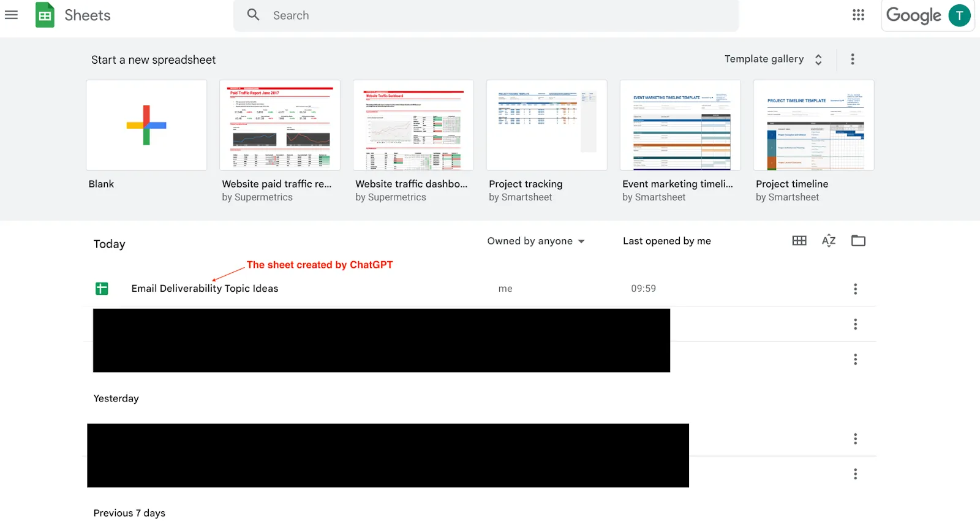Open the Google apps grid
Viewport: 980px width, 524px height.
(858, 15)
